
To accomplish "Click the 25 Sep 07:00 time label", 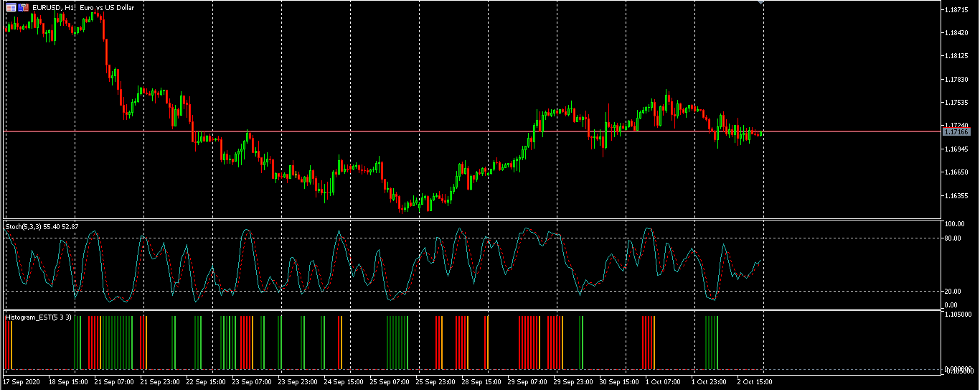I will pos(390,382).
